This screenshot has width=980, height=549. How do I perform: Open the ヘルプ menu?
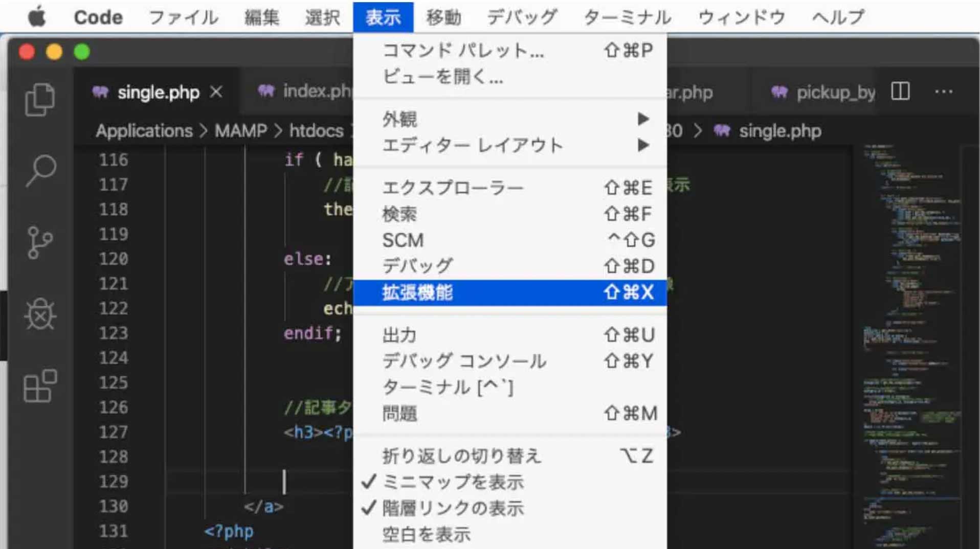click(x=838, y=17)
